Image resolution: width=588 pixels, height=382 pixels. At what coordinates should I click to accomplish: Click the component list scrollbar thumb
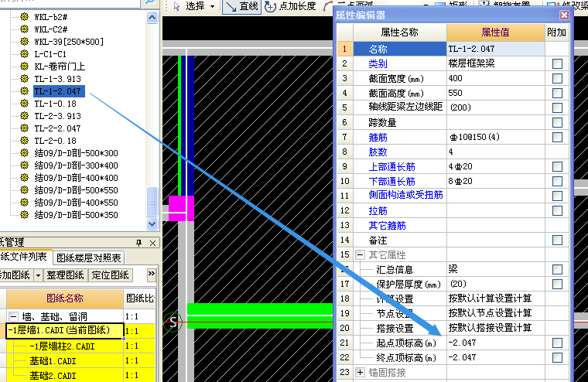coord(152,202)
